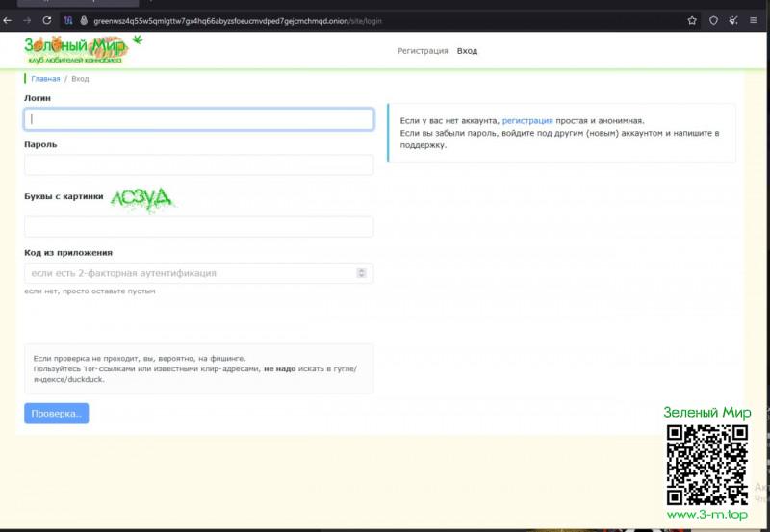The image size is (770, 532).
Task: Open the Регистрация menu item
Action: click(423, 51)
